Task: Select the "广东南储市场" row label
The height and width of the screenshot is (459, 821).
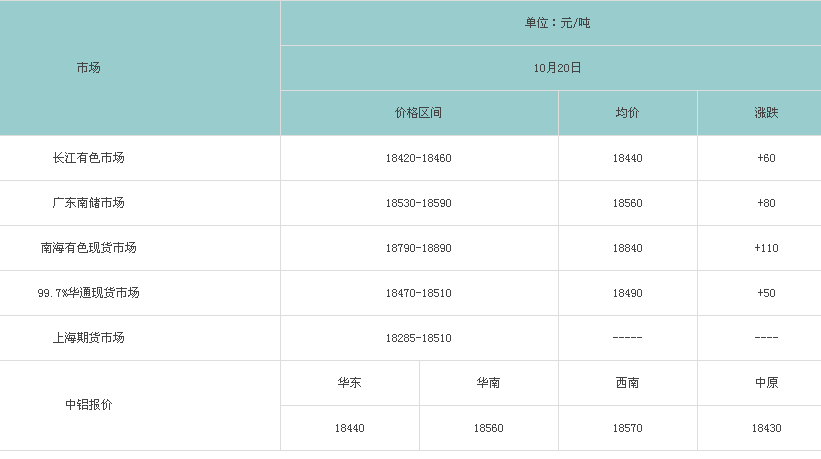Action: [89, 203]
